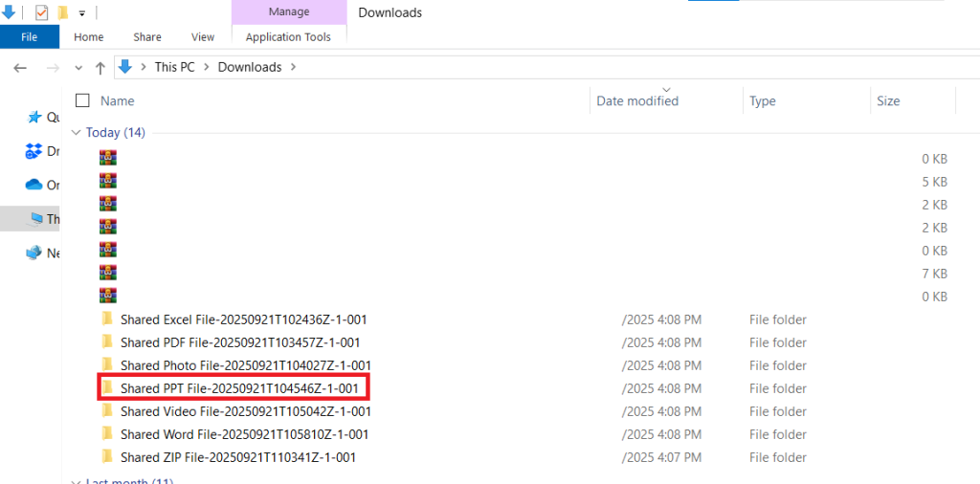The width and height of the screenshot is (980, 484).
Task: Click the Up one level arrow
Action: (100, 68)
